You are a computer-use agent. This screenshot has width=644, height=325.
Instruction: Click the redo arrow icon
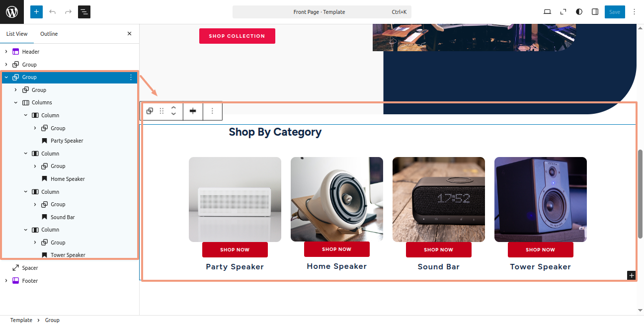[68, 12]
